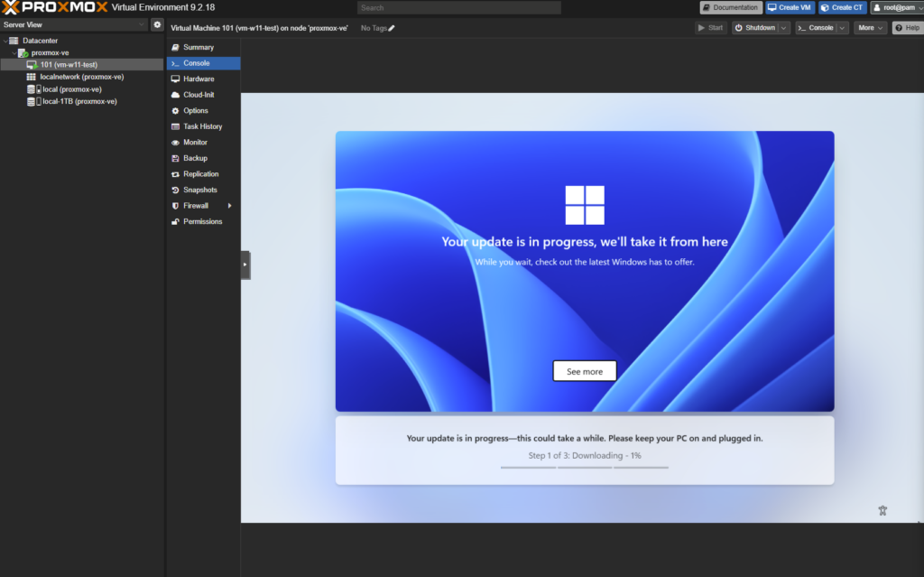Click the Windows logo in console

pos(585,205)
